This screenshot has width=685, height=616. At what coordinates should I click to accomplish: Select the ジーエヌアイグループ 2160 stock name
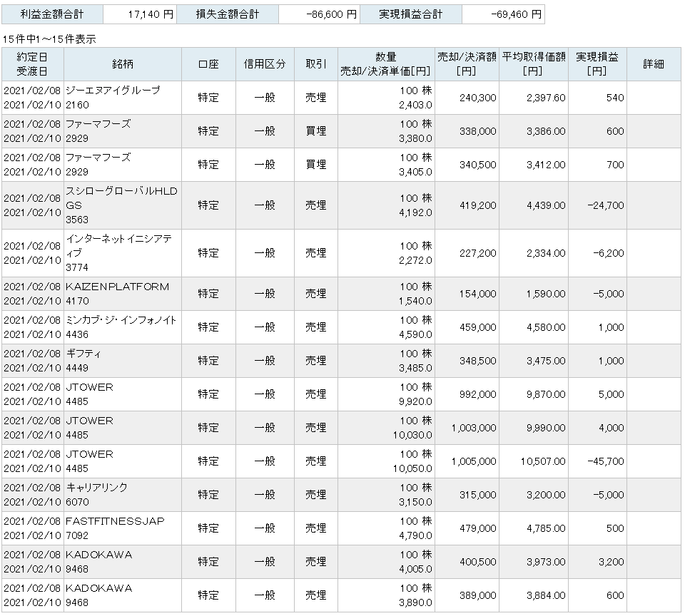point(113,98)
